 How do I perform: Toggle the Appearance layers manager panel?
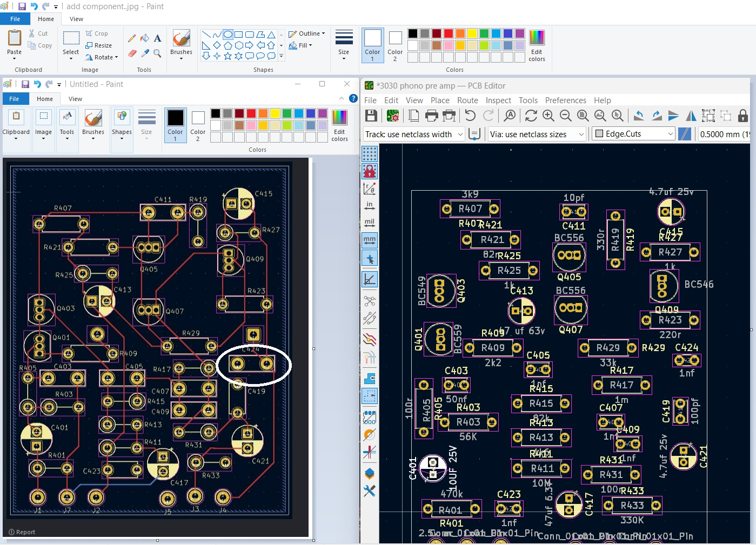point(370,474)
